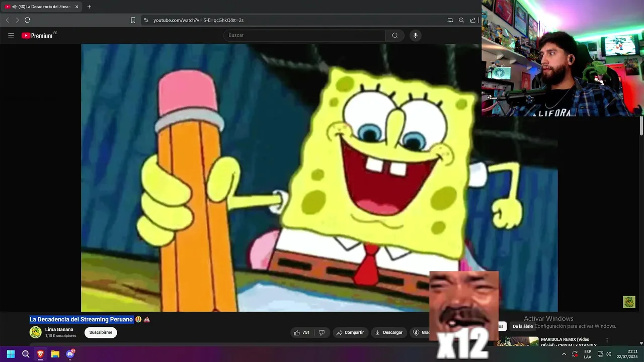Open the zoom magnifier icon in address bar

tap(461, 20)
